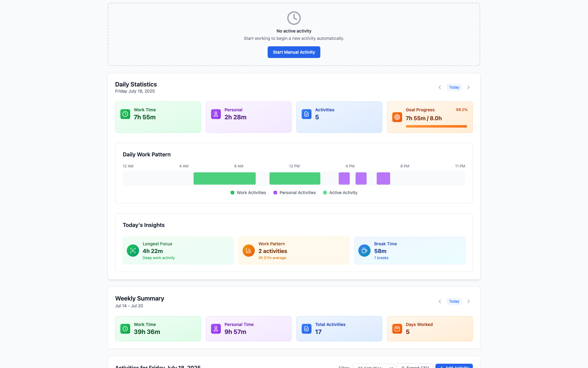Click the 3h 57m average caption

[272, 258]
